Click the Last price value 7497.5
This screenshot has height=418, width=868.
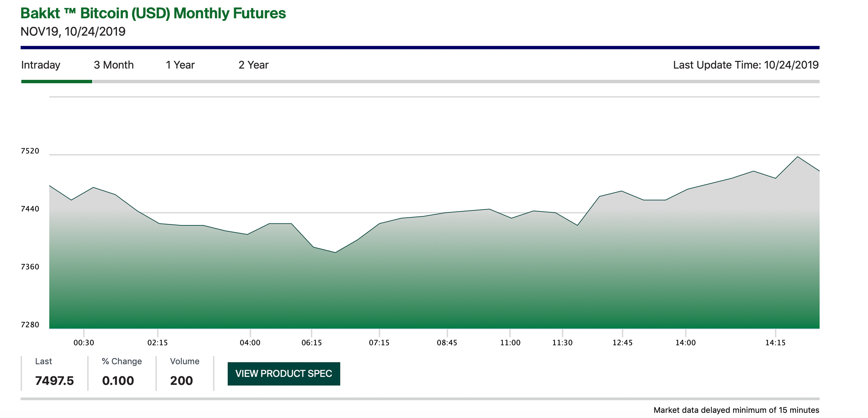tap(54, 381)
